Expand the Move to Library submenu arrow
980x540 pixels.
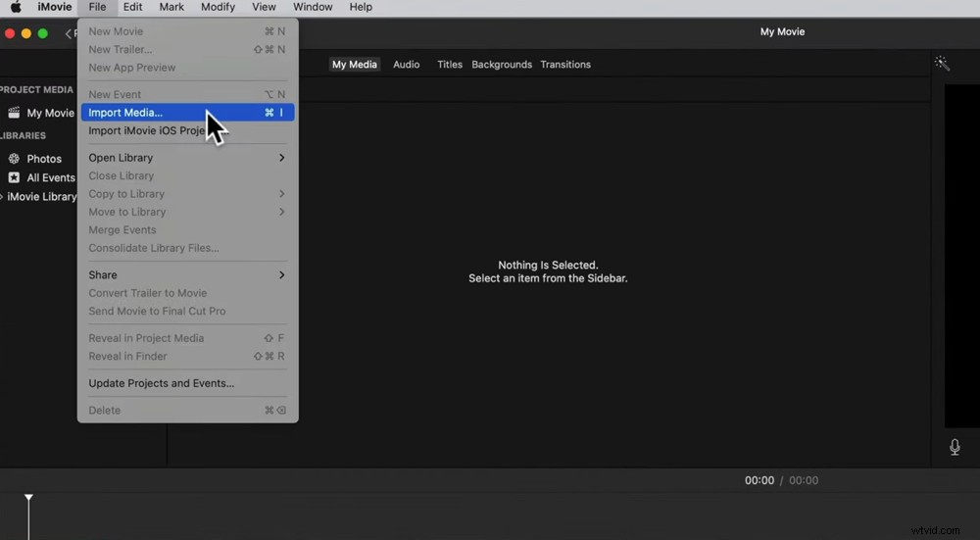tap(282, 212)
